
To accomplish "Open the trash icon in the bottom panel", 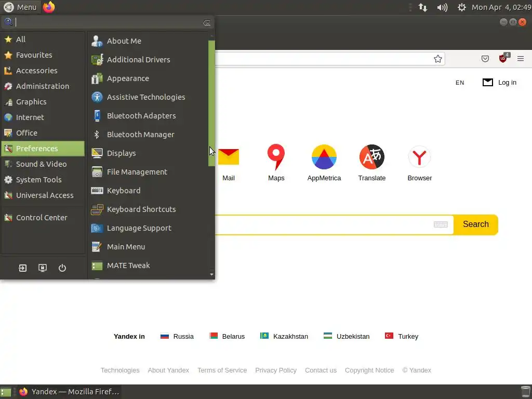I will [525, 392].
